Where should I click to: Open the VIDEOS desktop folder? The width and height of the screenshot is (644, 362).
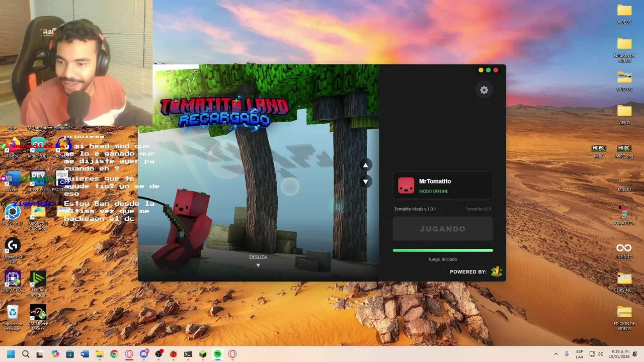pyautogui.click(x=624, y=14)
